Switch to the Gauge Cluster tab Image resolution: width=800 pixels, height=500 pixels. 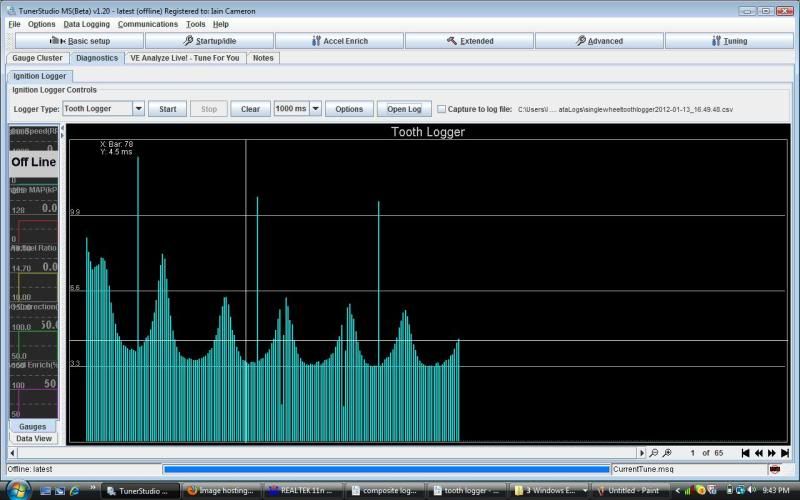tap(37, 58)
